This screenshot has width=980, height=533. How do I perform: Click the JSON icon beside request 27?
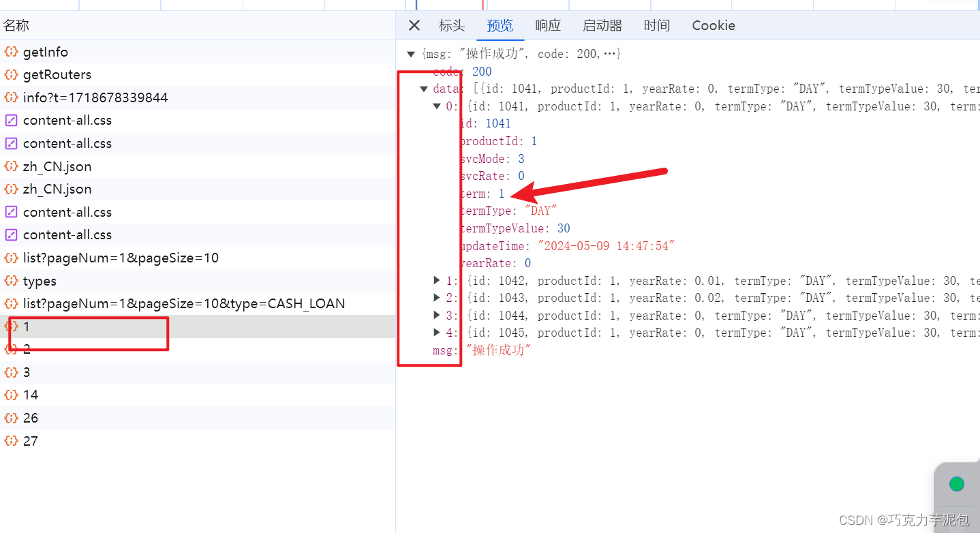(x=11, y=441)
